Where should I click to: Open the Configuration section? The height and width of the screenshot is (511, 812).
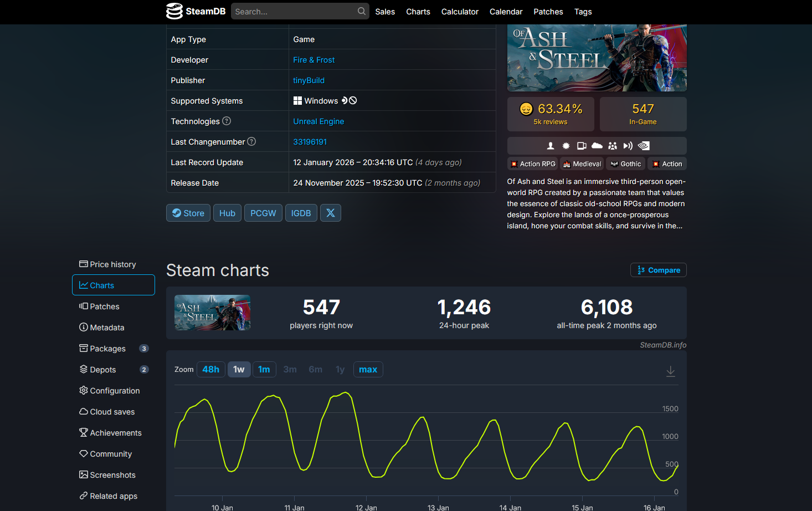pyautogui.click(x=114, y=391)
